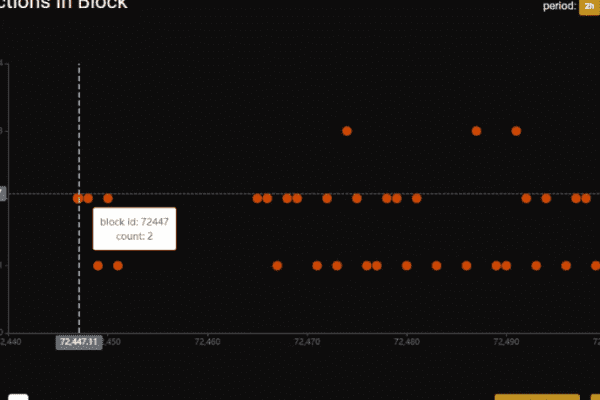Click the count 2 point at block 72472
The height and width of the screenshot is (400, 600).
(327, 198)
